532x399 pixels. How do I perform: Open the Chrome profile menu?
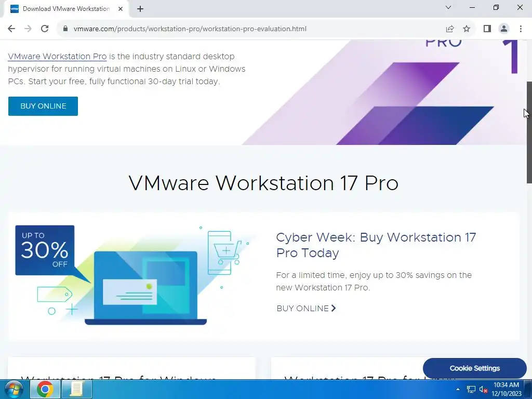pos(504,29)
